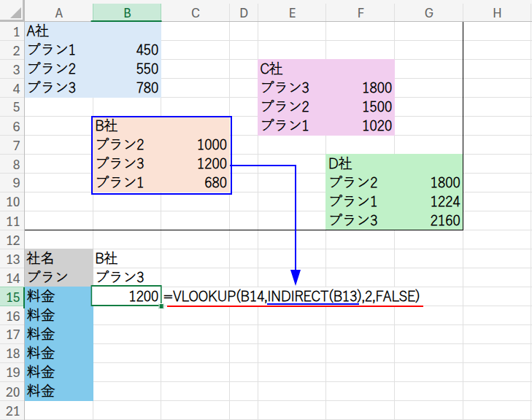Click the C社 header cell
Image resolution: width=532 pixels, height=420 pixels.
click(x=292, y=69)
